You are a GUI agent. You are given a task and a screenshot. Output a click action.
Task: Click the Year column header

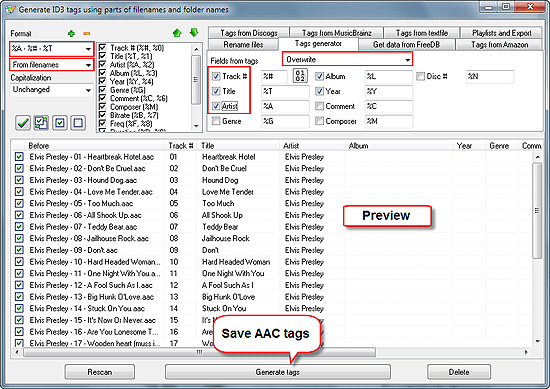coord(469,146)
